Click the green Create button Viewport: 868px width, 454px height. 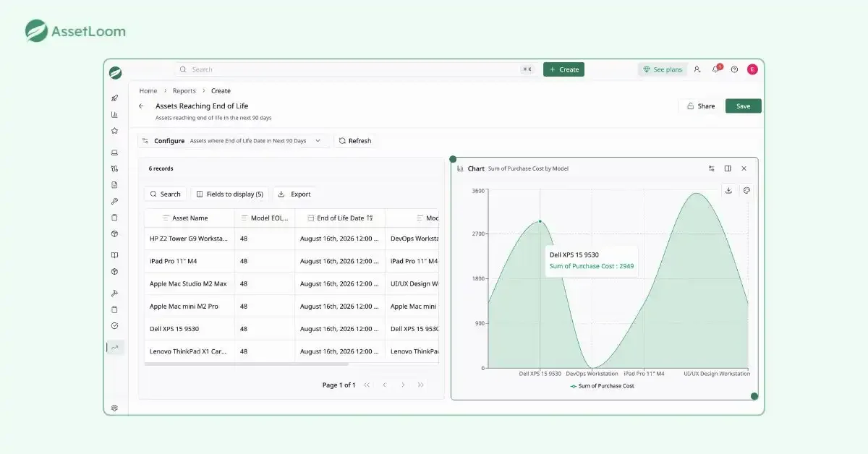563,69
